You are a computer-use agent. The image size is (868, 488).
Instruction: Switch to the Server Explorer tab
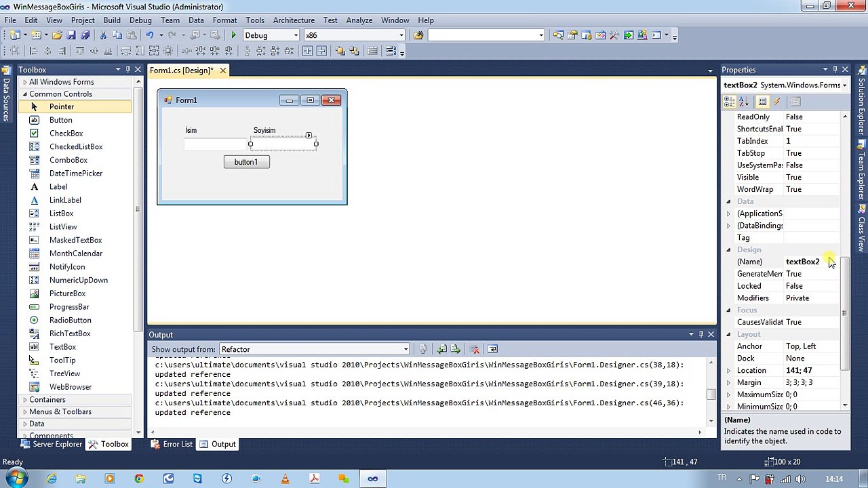click(x=51, y=444)
